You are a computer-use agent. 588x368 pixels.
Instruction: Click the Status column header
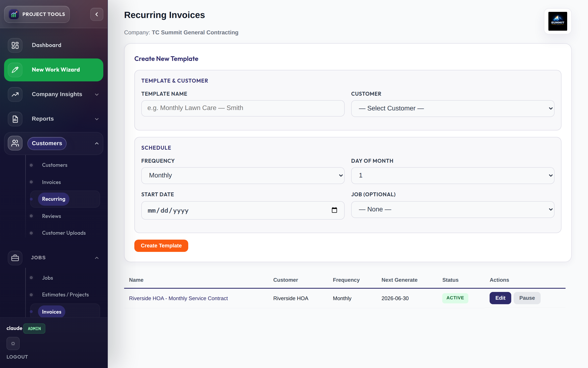tap(450, 280)
